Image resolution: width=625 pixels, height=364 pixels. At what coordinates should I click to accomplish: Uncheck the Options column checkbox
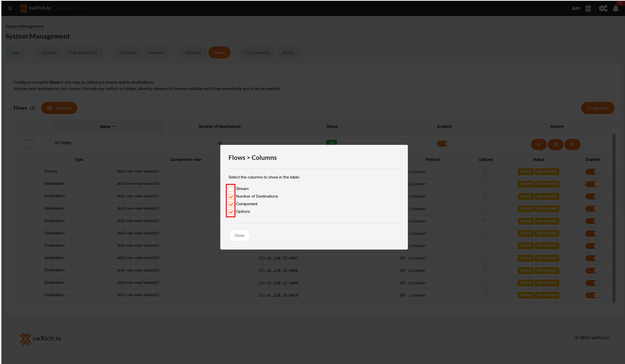point(231,212)
